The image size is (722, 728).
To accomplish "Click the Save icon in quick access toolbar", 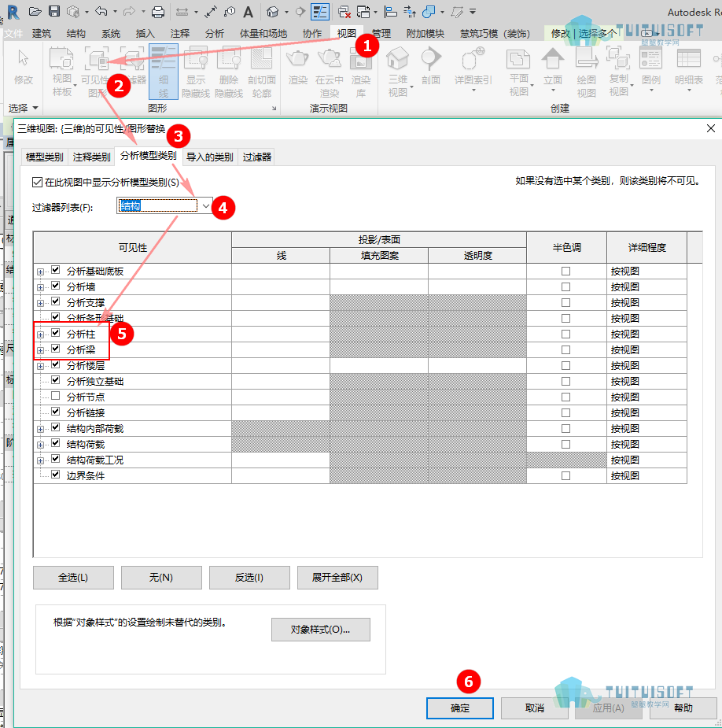I will pyautogui.click(x=54, y=11).
